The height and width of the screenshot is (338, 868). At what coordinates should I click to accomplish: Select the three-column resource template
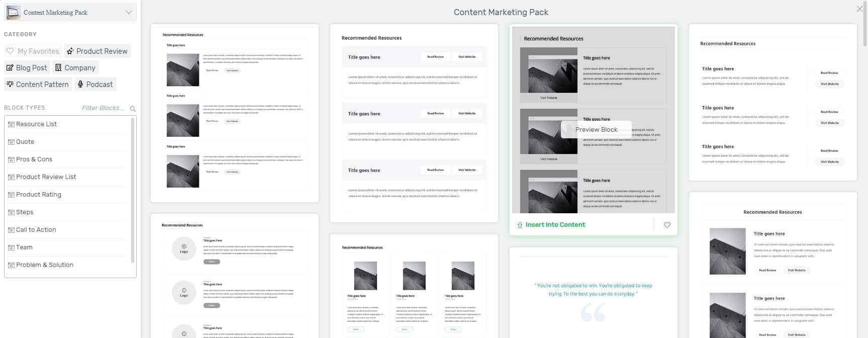[x=414, y=286]
